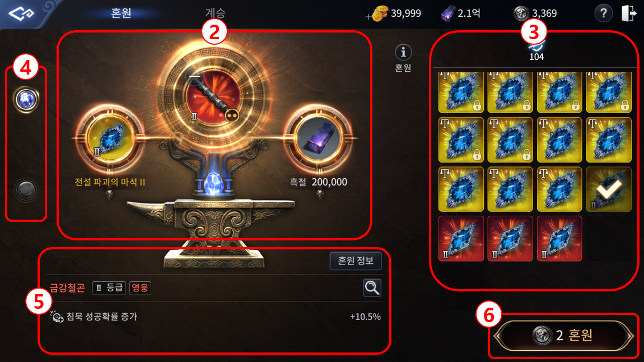Viewport: 644px width, 362px height.
Task: Select the first locked gold gem in grid
Action: pos(461,92)
